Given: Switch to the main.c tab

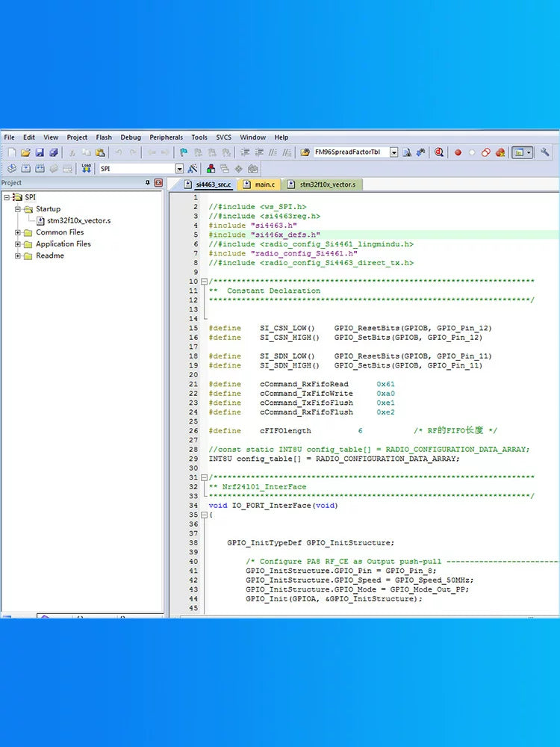Looking at the screenshot, I should click(260, 185).
